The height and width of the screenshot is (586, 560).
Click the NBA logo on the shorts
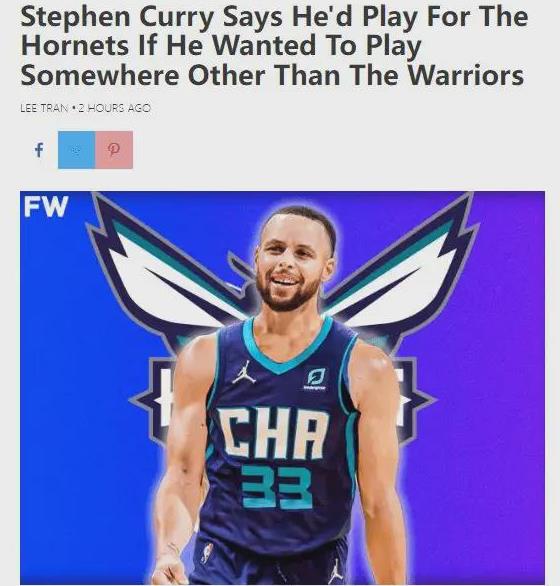coord(207,553)
